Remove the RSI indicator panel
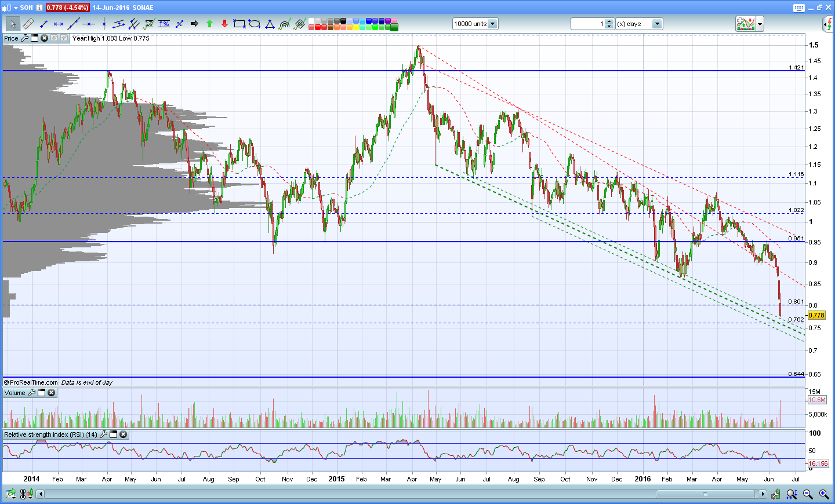This screenshot has height=504, width=835. (x=123, y=434)
